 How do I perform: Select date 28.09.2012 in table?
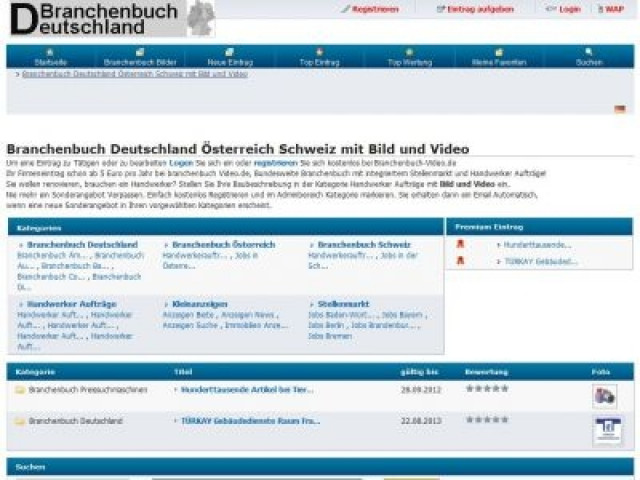(421, 390)
